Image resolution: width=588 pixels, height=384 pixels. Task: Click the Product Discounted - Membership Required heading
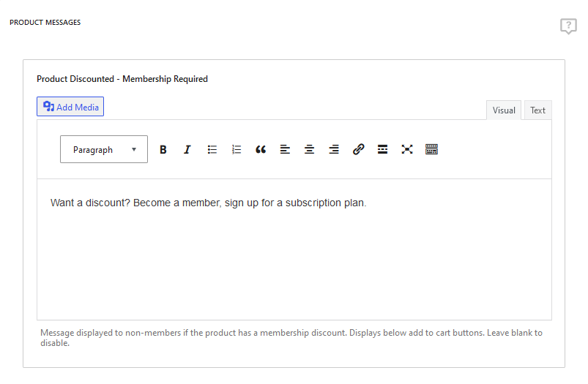click(122, 79)
